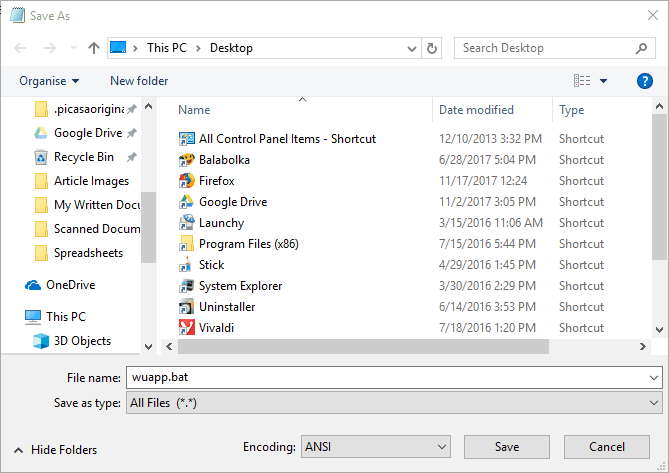
Task: Click the Firefox shortcut icon
Action: (186, 181)
